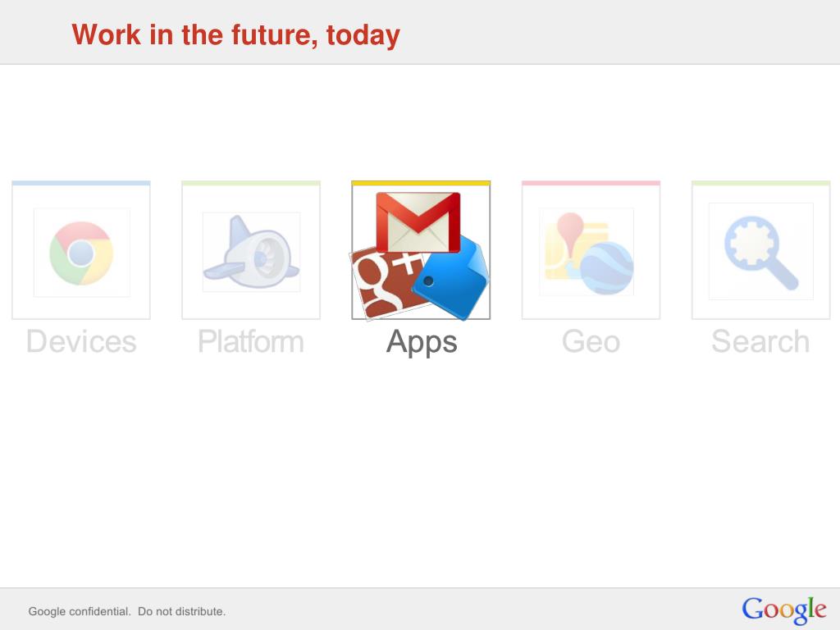Click the blue tag icon
The width and height of the screenshot is (840, 630).
coord(453,279)
